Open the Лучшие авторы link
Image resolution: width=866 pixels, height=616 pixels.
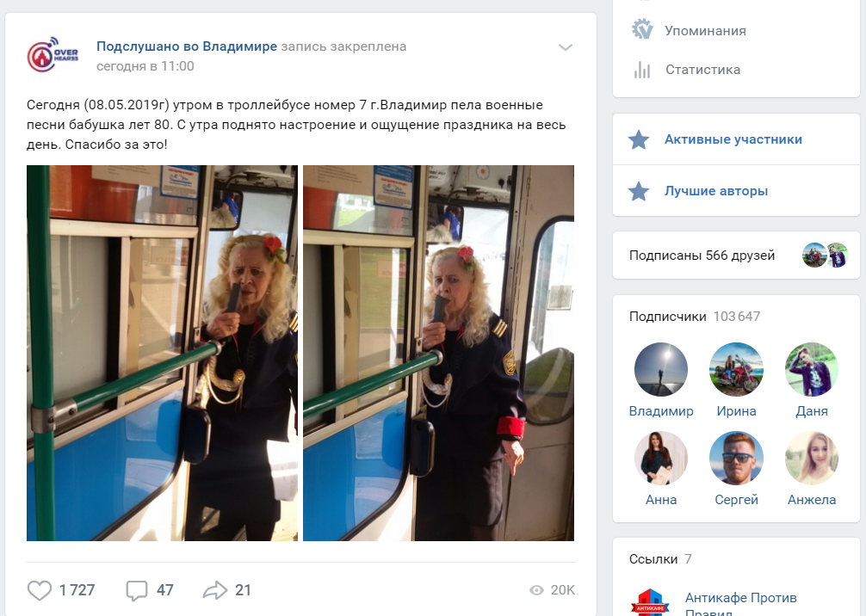pos(715,191)
